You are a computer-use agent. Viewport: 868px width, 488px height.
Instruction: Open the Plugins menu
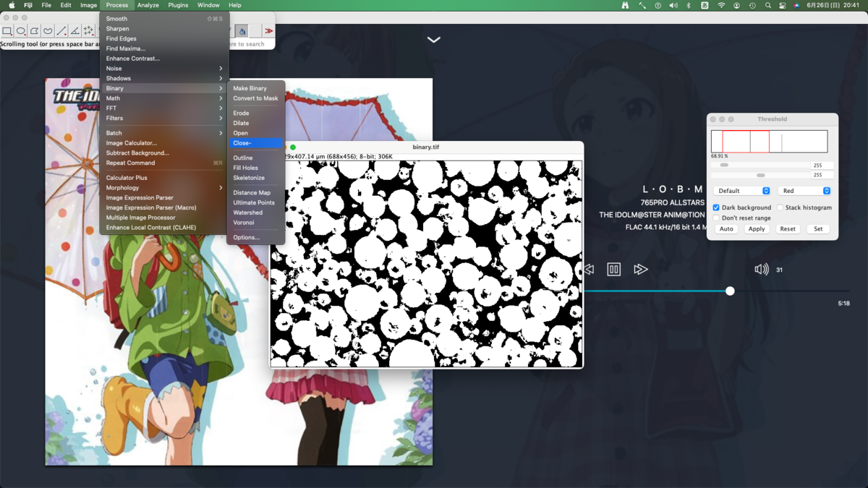click(178, 5)
